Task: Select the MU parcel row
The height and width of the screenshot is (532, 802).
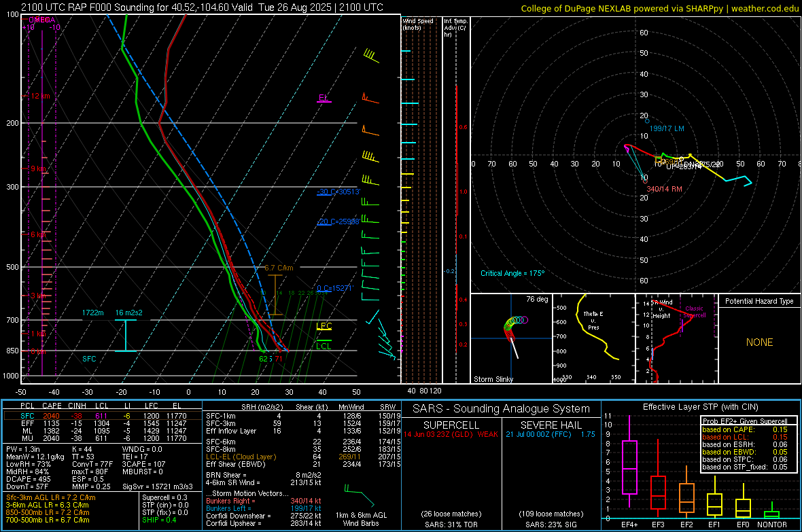Action: click(x=103, y=438)
